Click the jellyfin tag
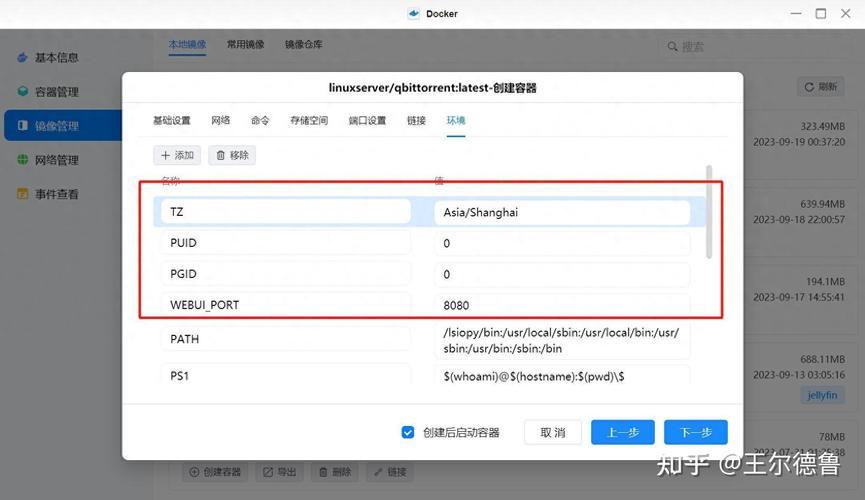Viewport: 865px width, 500px height. [x=822, y=395]
